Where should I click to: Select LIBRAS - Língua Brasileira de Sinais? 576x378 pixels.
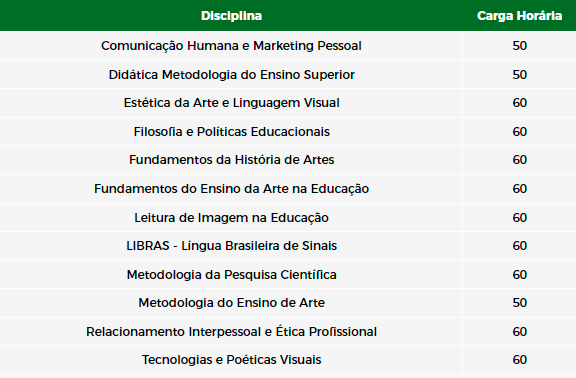(x=231, y=245)
